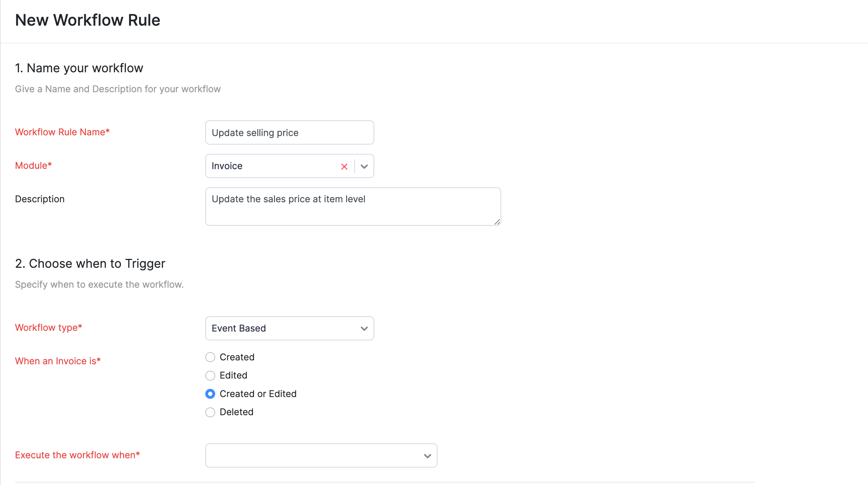Click the Execute the workflow when label
This screenshot has height=485, width=868.
tap(77, 455)
